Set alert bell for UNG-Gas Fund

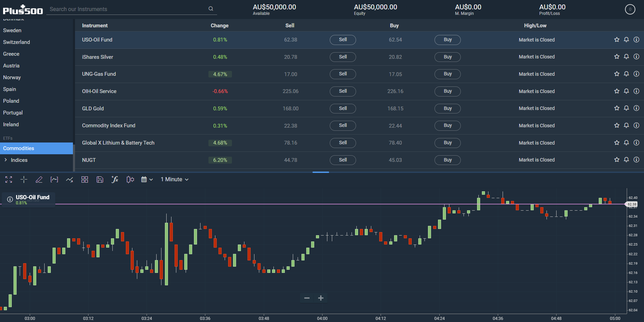tap(626, 74)
